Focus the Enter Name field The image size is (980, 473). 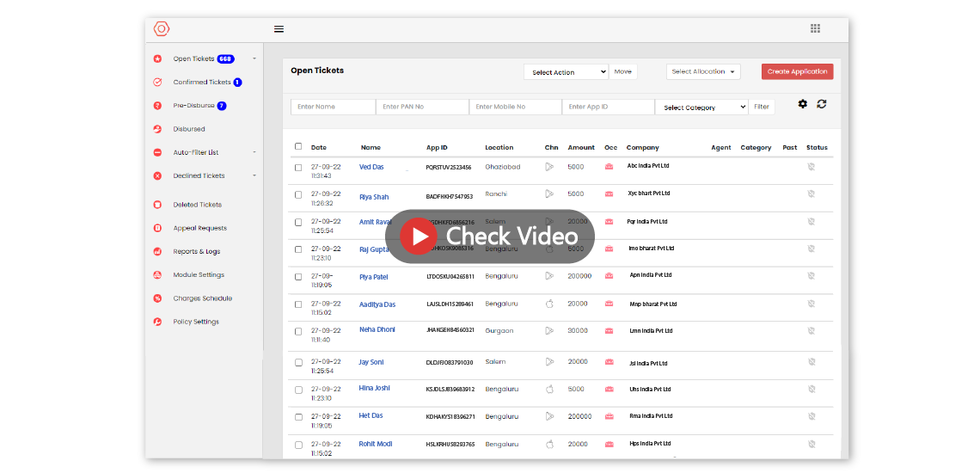[x=334, y=107]
